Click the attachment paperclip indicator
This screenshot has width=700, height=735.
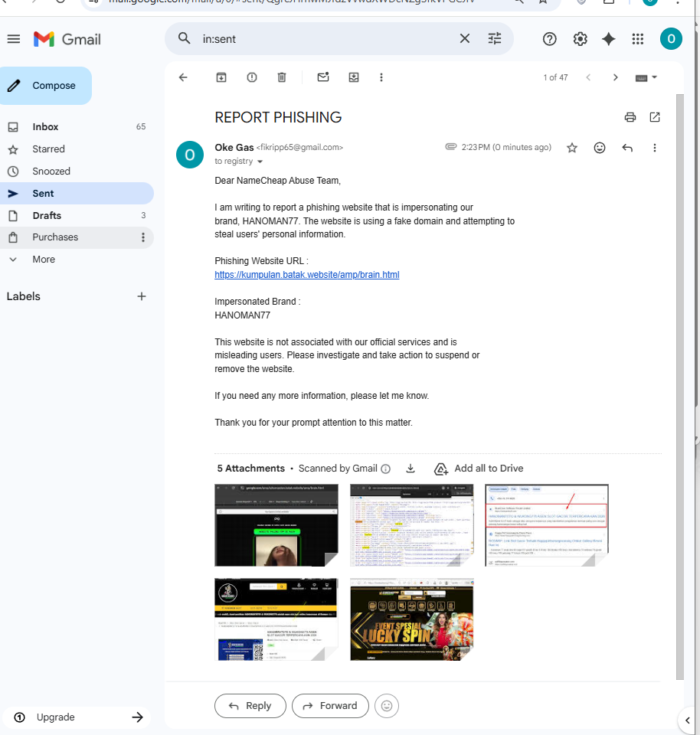click(450, 147)
